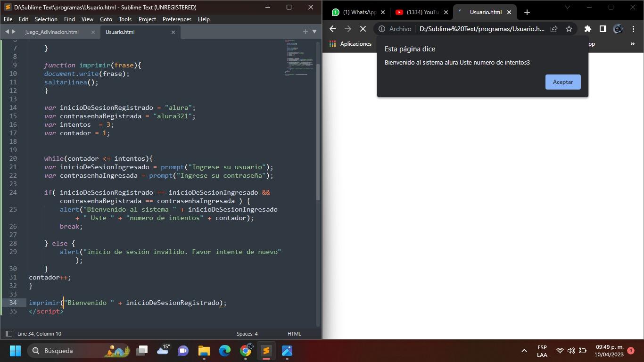Open the video chat app taskbar icon
The width and height of the screenshot is (644, 362).
pyautogui.click(x=183, y=351)
